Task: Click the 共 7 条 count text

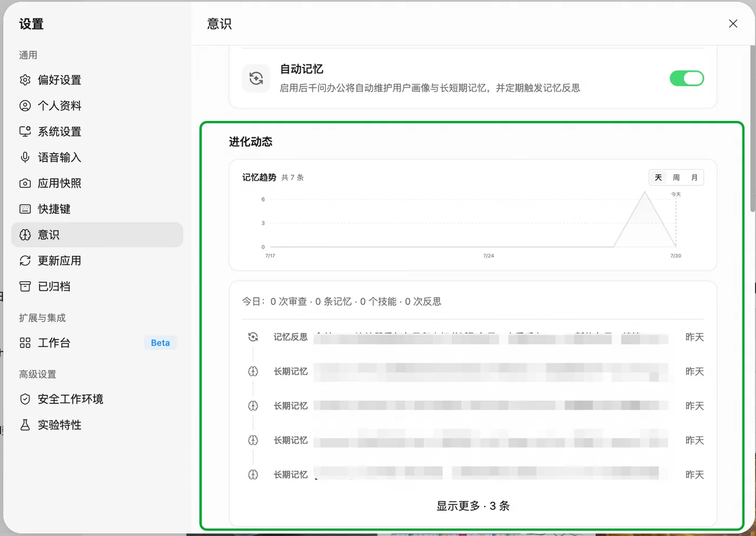Action: coord(293,178)
